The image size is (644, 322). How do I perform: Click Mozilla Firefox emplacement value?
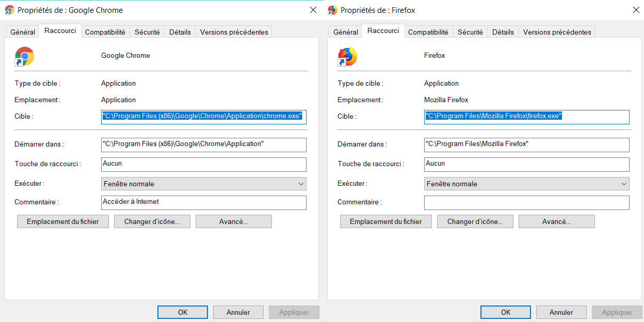coord(446,100)
